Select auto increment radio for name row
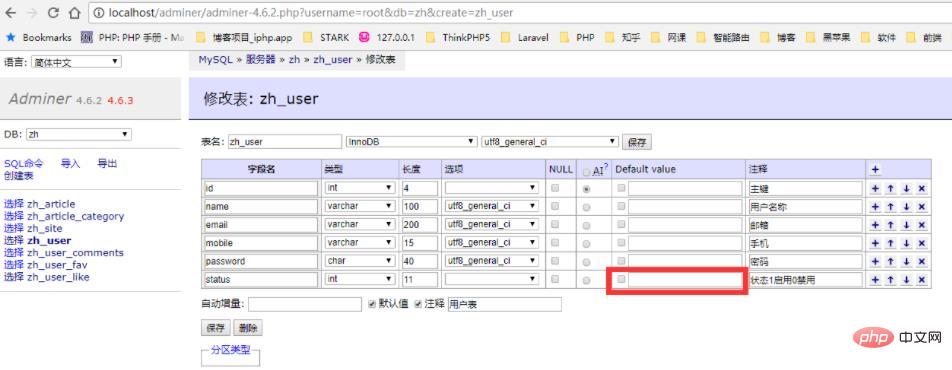This screenshot has width=952, height=370. point(586,208)
